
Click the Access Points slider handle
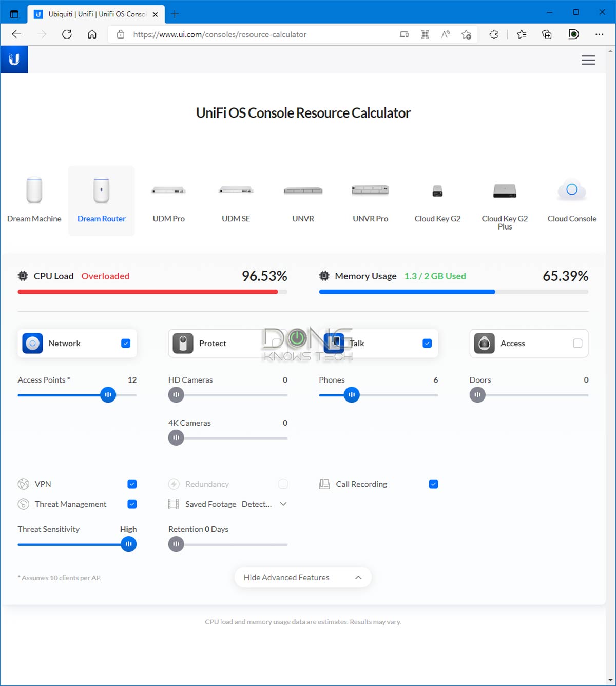(108, 395)
